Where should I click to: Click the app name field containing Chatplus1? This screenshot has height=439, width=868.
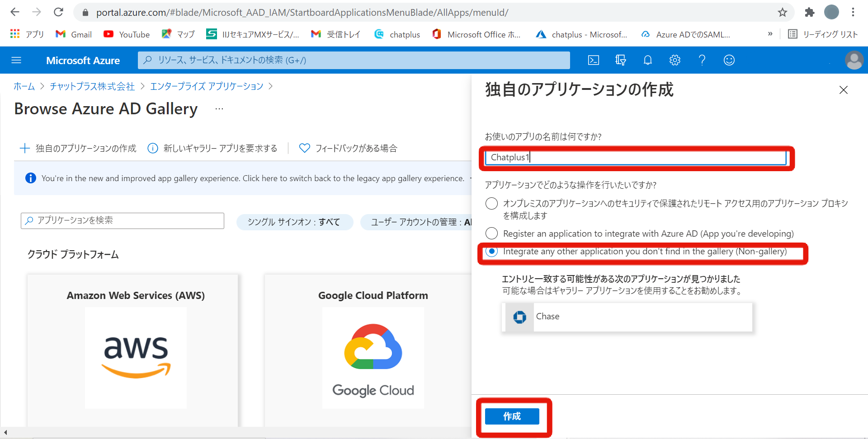pyautogui.click(x=635, y=157)
